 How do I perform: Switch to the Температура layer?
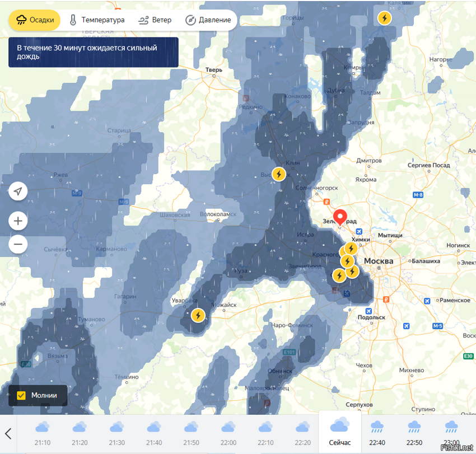point(96,20)
